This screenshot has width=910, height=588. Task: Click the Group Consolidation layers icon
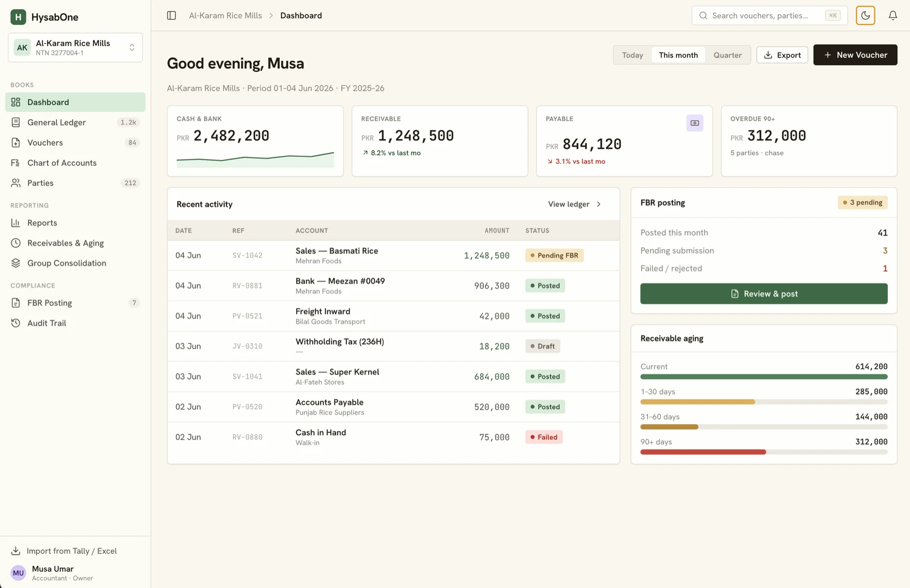tap(16, 263)
